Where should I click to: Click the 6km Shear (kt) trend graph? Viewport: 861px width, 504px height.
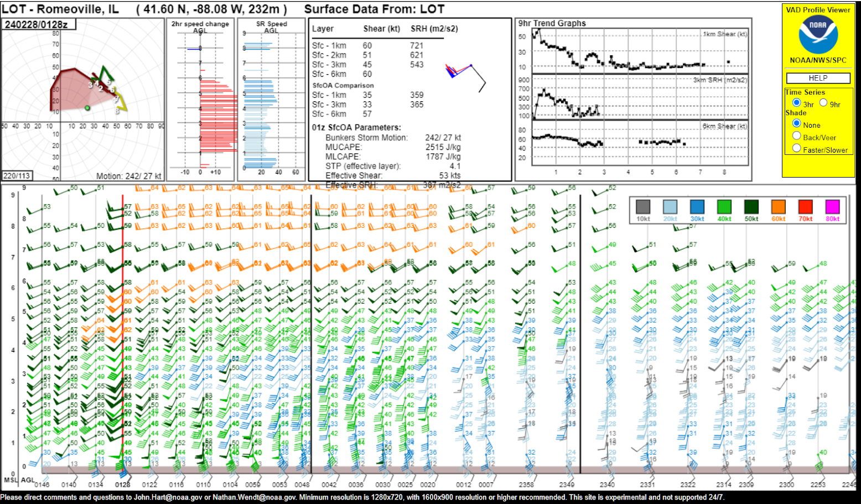pos(640,142)
